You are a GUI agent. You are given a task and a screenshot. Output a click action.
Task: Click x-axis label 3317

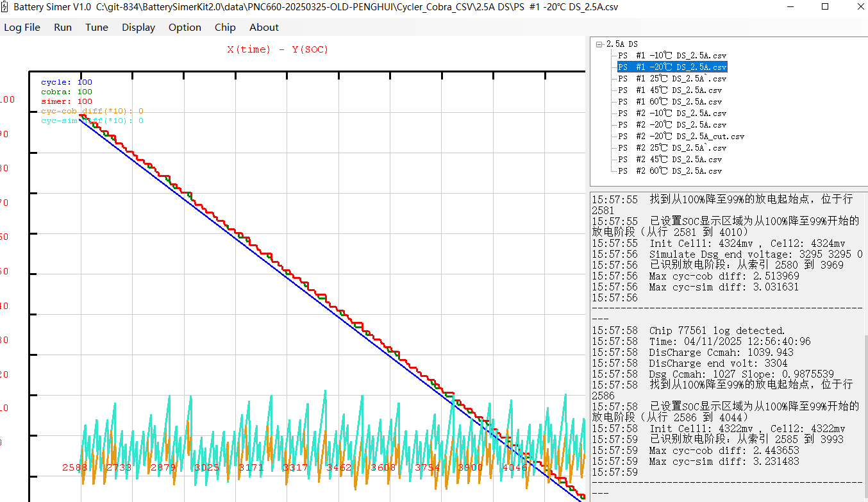pyautogui.click(x=295, y=467)
